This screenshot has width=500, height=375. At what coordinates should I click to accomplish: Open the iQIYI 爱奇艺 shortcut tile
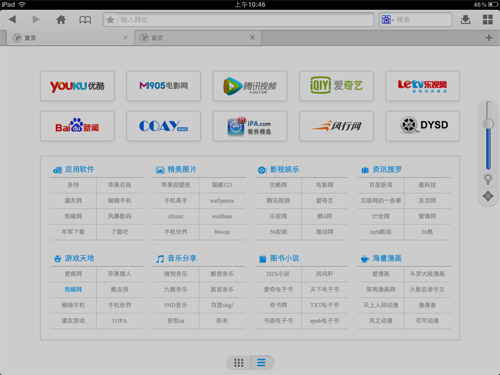click(x=336, y=86)
